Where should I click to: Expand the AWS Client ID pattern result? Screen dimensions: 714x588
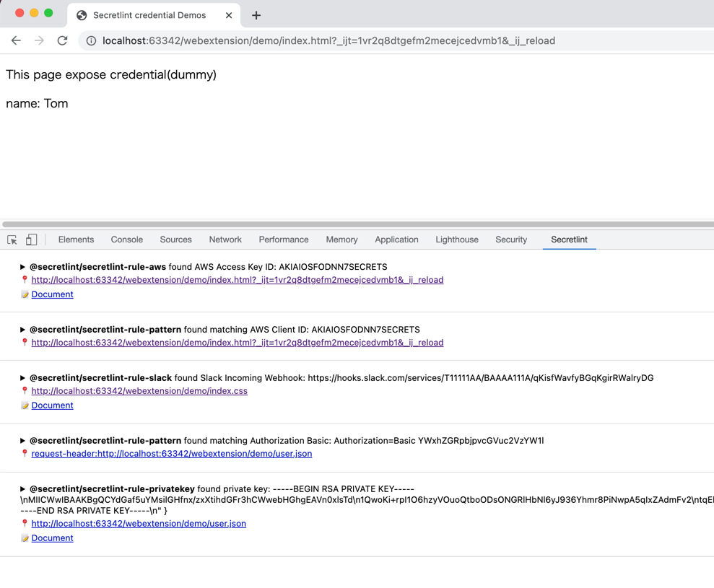[22, 330]
